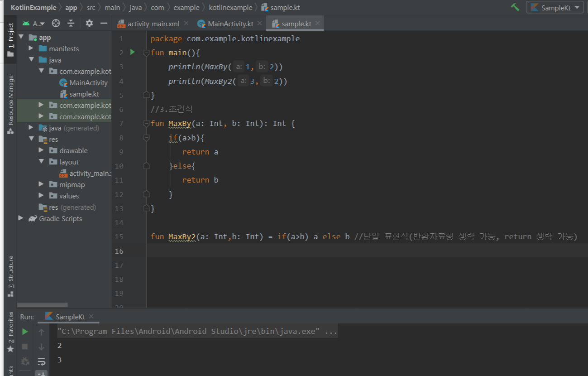Collapse the if block fold marker on line 8
The height and width of the screenshot is (376, 588).
pyautogui.click(x=146, y=138)
